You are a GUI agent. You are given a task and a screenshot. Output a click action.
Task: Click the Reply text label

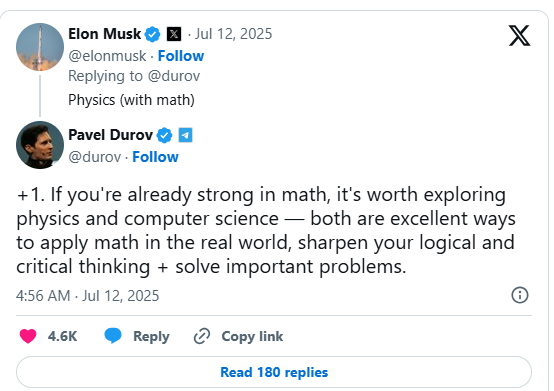click(151, 336)
